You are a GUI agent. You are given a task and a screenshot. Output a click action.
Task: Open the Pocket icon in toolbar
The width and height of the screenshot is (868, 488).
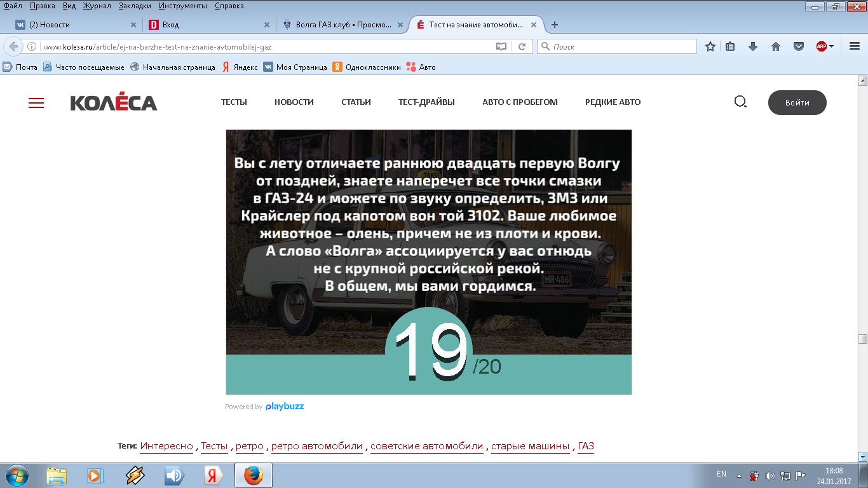point(799,46)
